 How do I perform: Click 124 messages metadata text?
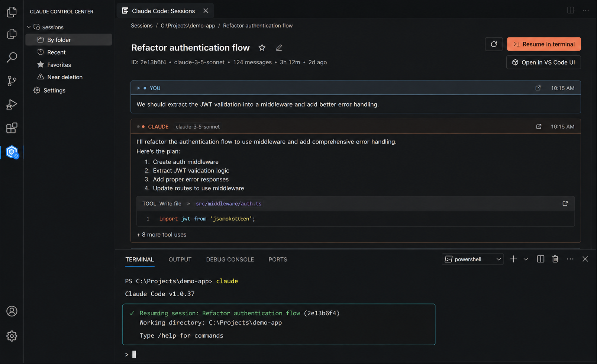[252, 62]
